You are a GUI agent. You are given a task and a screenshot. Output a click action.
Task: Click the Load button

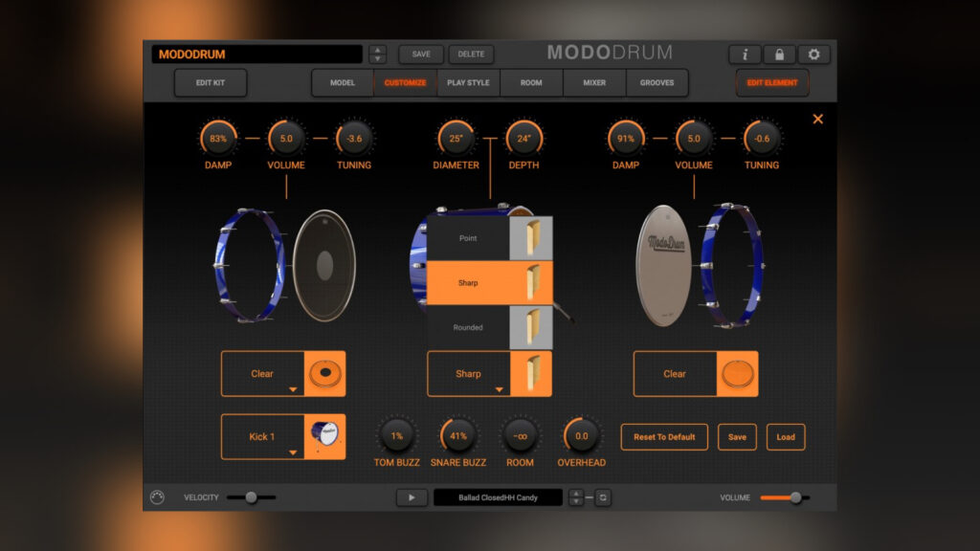tap(785, 437)
